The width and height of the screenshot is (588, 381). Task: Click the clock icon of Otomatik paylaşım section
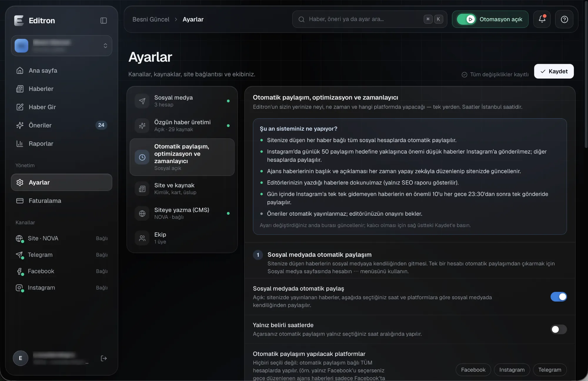pos(142,157)
